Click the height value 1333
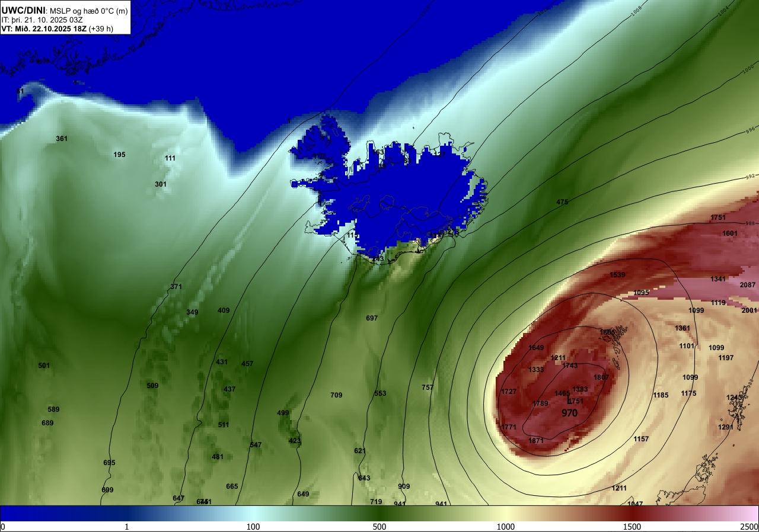The image size is (759, 532). click(x=536, y=370)
